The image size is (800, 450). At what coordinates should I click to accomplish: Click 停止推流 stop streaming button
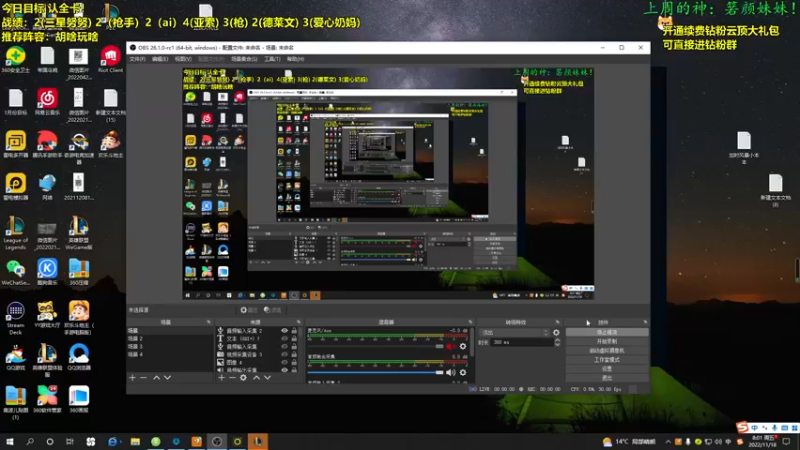(x=607, y=332)
